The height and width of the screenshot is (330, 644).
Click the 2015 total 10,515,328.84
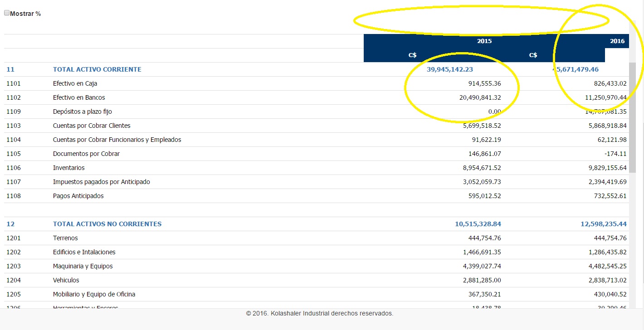click(x=478, y=224)
